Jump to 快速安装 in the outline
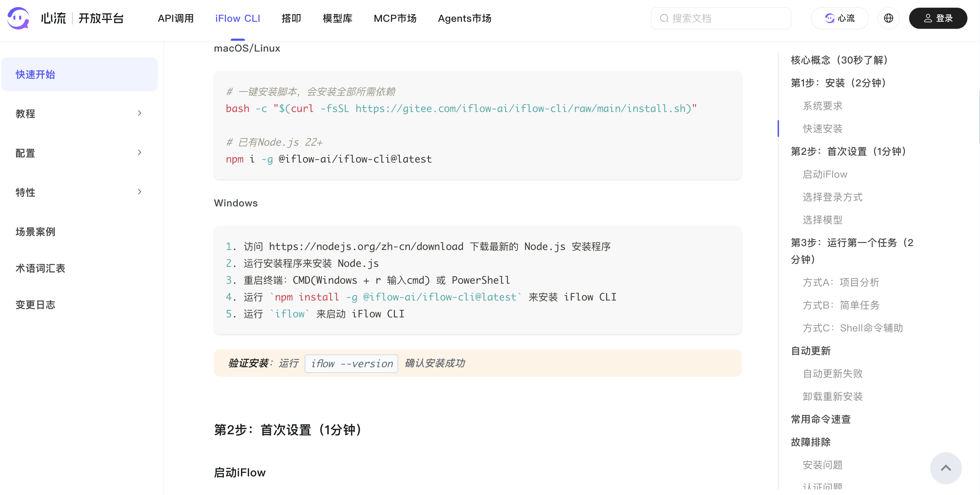The image size is (980, 495). pyautogui.click(x=823, y=129)
